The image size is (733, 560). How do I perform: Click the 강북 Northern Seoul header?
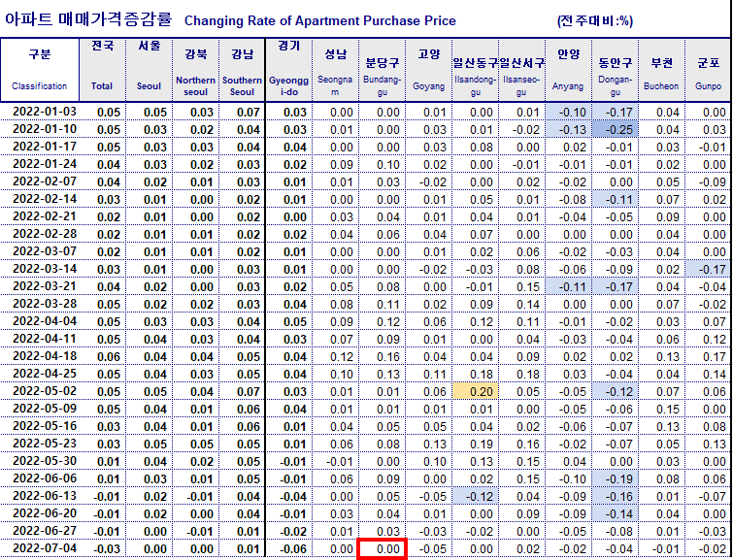195,70
